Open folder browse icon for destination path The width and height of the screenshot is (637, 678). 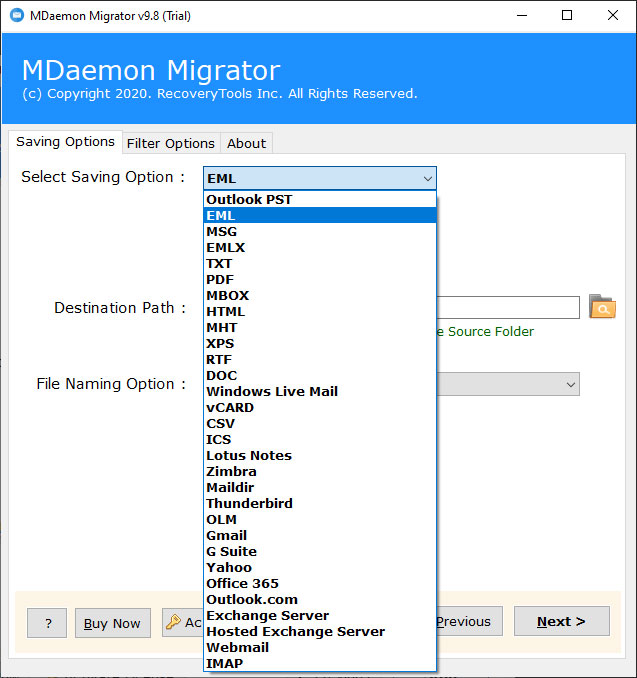[x=602, y=307]
